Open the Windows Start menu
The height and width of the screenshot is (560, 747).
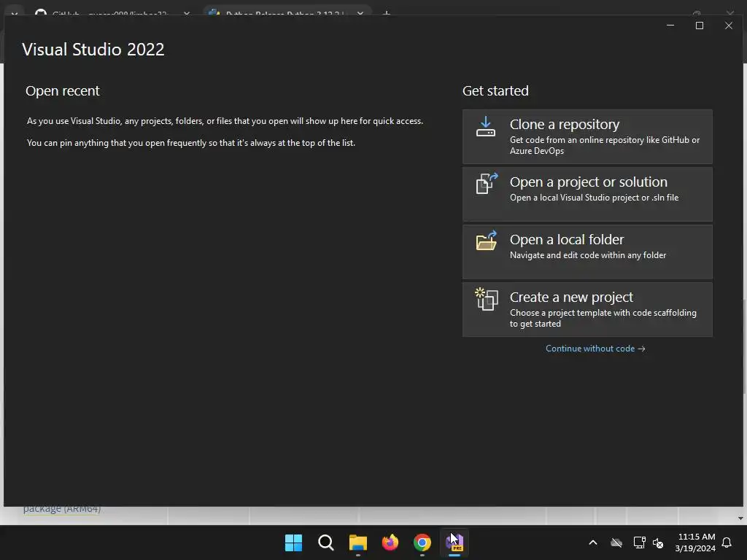[x=293, y=542]
